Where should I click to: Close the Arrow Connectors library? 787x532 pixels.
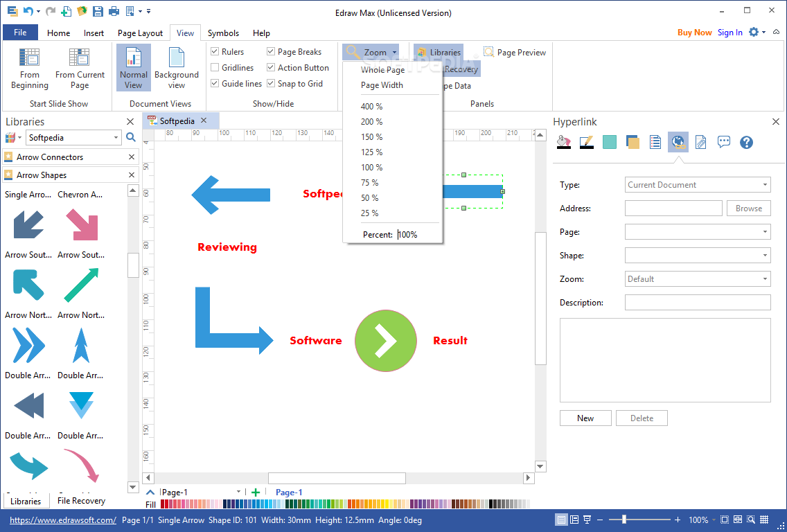132,157
